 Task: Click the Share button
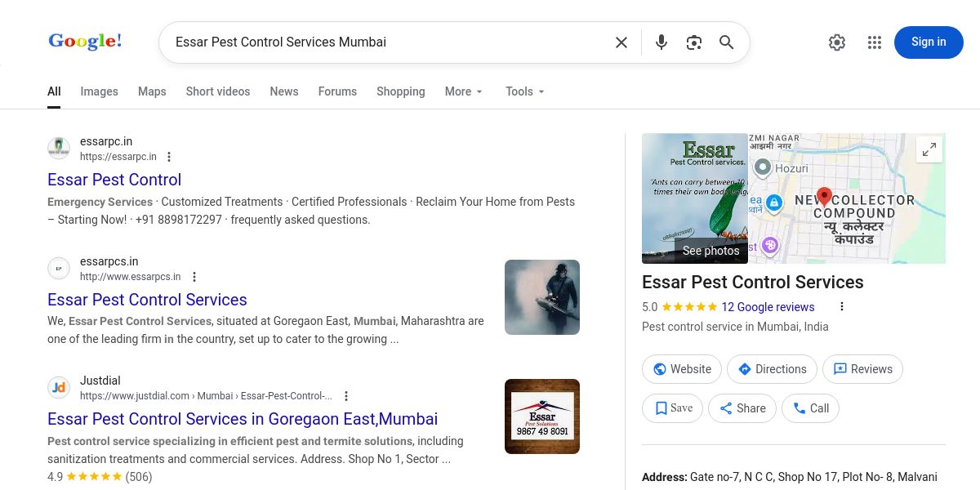742,408
